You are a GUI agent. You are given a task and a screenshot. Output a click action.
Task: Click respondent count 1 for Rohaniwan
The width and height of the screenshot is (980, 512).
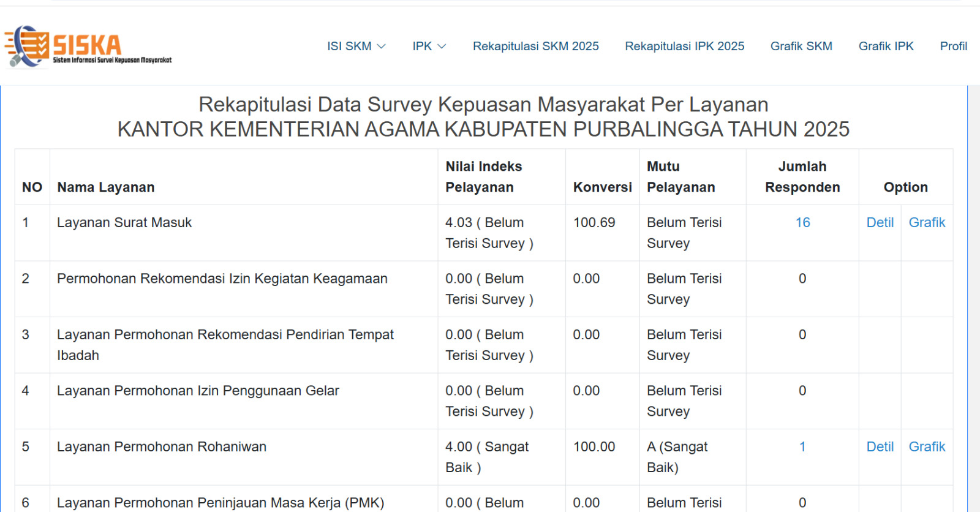coord(802,446)
